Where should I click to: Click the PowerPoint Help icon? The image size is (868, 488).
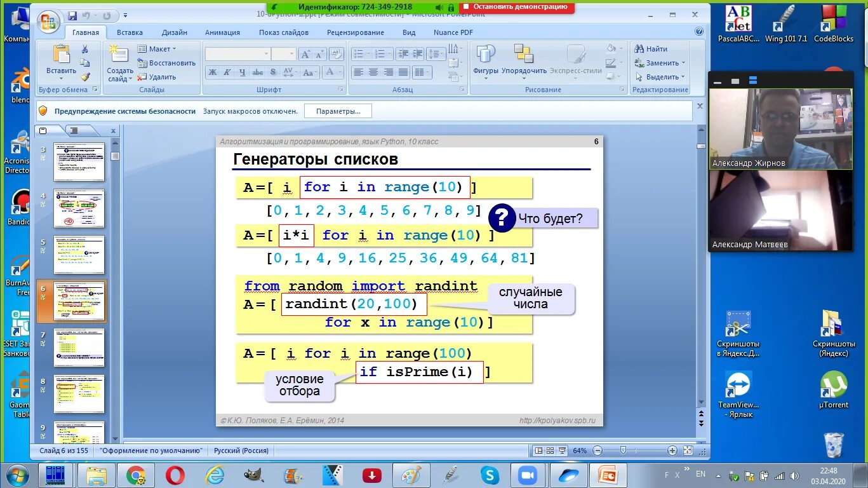[x=699, y=32]
